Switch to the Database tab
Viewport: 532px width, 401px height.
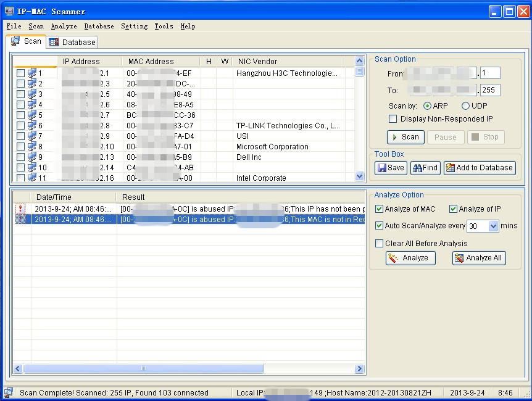72,42
